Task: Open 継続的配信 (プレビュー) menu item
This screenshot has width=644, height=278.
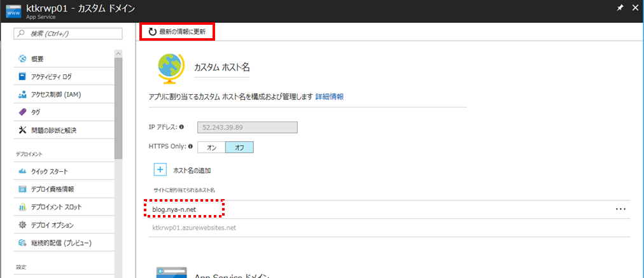Action: click(64, 243)
